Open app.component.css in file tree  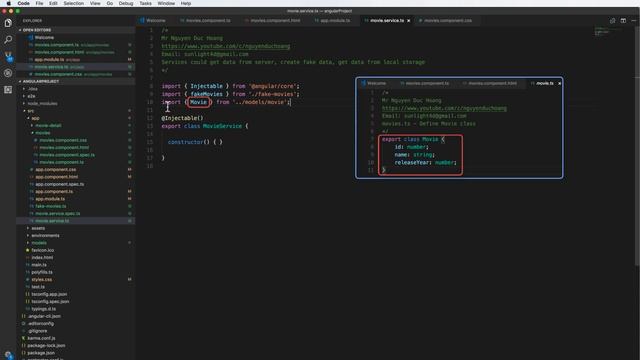coord(56,170)
